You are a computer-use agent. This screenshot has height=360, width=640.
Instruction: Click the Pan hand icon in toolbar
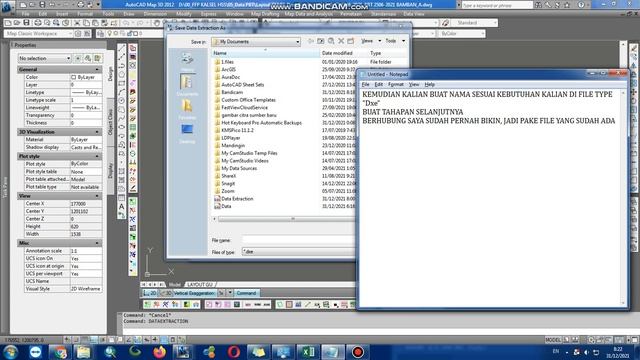click(x=157, y=23)
